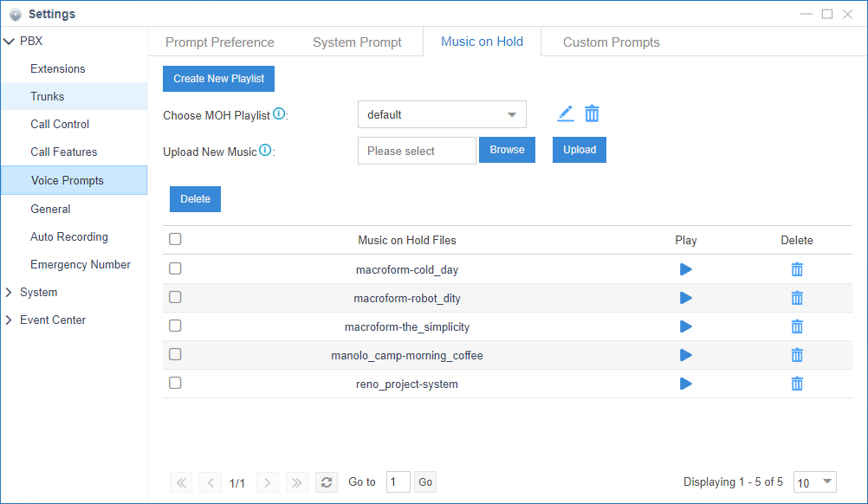Delete macroform-robot_dity using its trash icon
This screenshot has width=868, height=504.
[797, 298]
